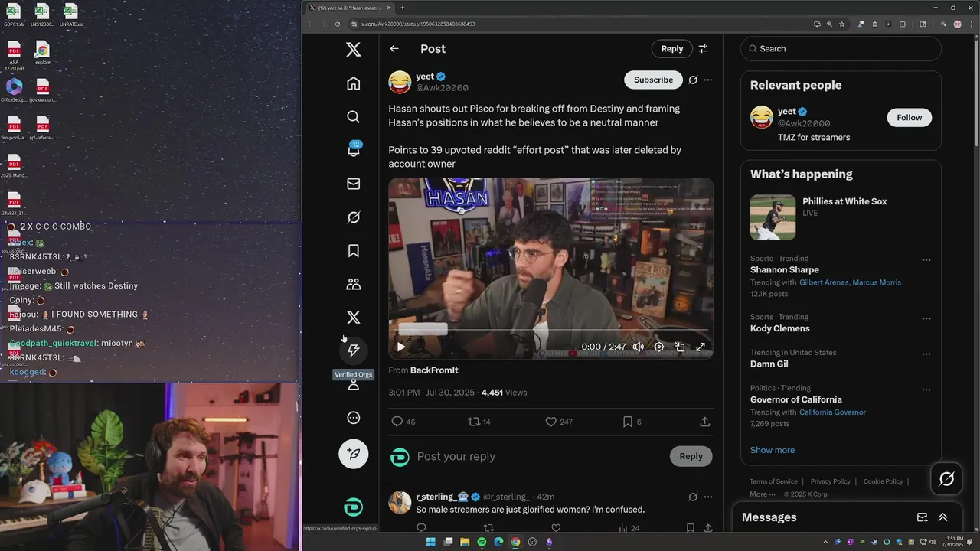Click the gray Reply submit button

[691, 456]
